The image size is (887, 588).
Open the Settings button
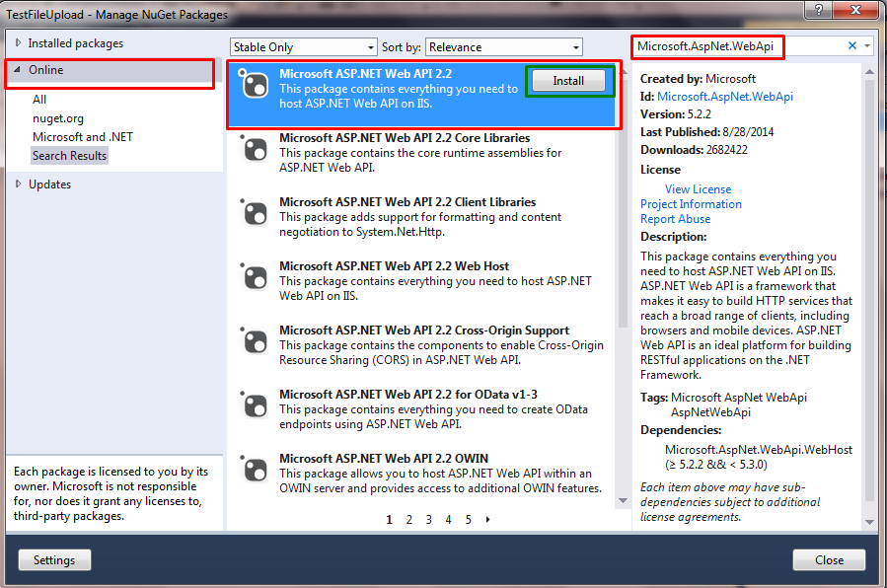tap(54, 560)
